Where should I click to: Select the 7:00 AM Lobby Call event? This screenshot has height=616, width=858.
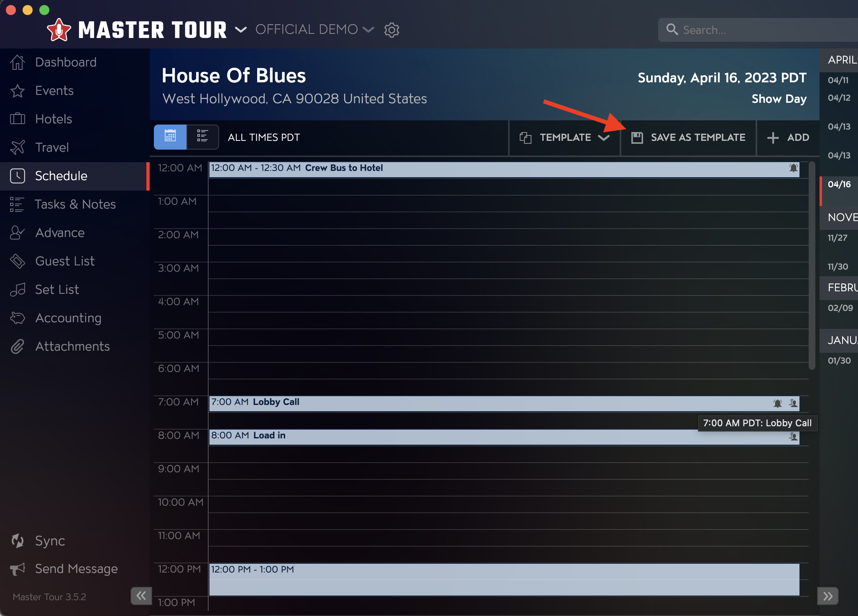coord(504,403)
